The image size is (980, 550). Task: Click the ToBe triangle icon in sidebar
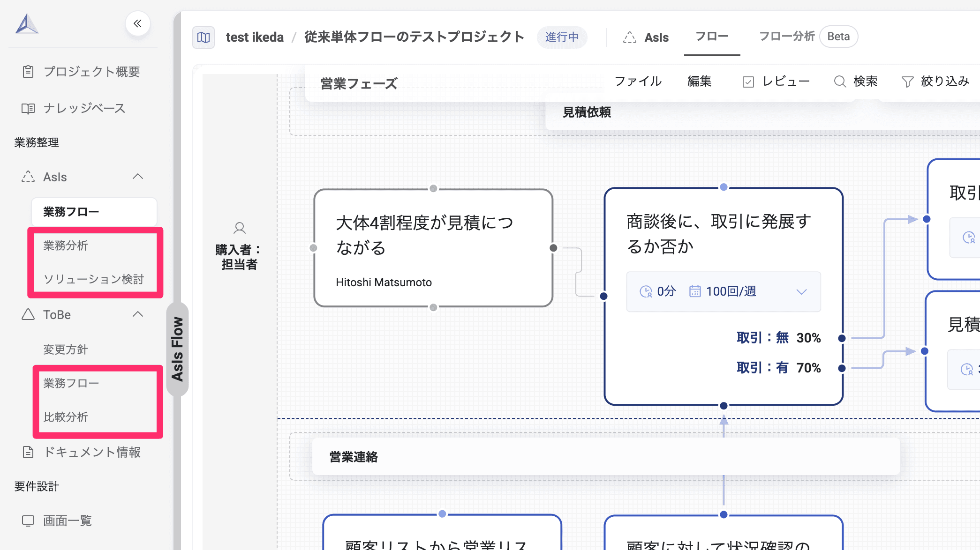pos(29,315)
